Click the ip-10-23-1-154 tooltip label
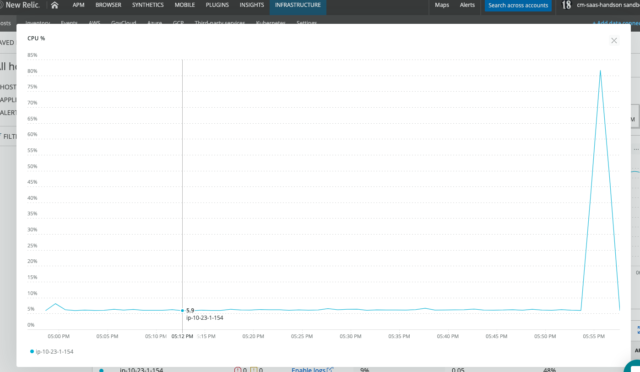This screenshot has height=372, width=640. 204,318
